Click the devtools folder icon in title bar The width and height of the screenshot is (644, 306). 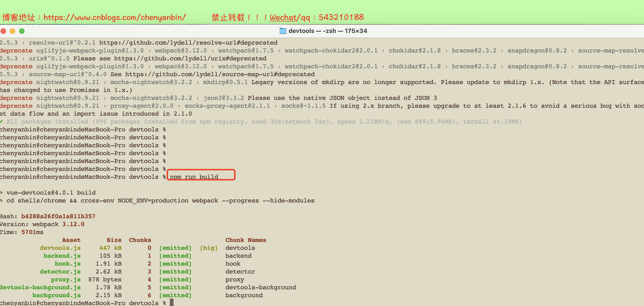click(283, 31)
